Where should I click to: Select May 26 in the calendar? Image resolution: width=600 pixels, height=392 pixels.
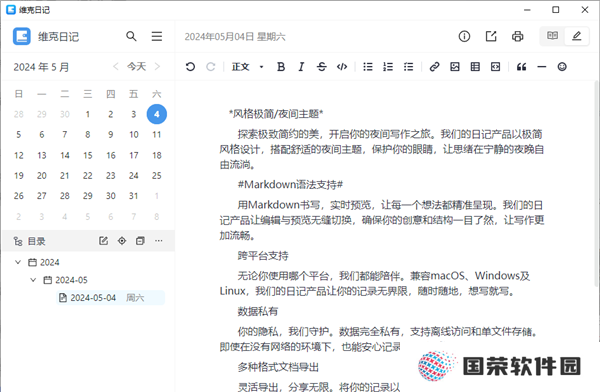(18, 196)
